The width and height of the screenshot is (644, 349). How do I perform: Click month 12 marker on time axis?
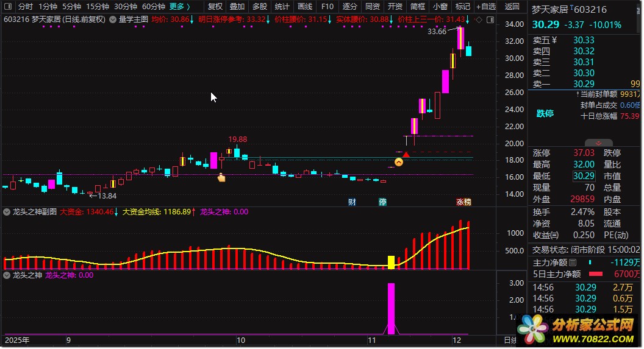coord(457,340)
